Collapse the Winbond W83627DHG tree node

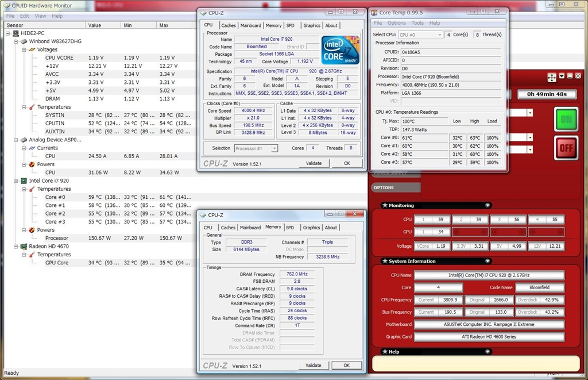pyautogui.click(x=16, y=41)
